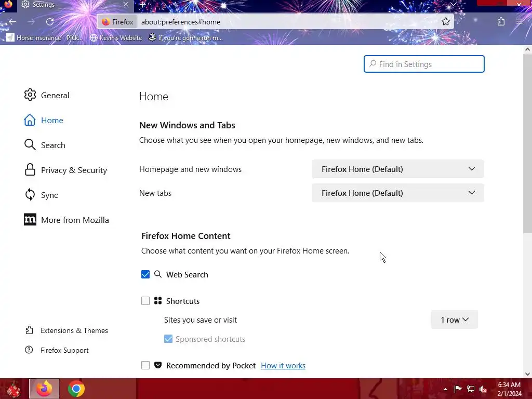532x399 pixels.
Task: Click the General gear icon
Action: 30,95
